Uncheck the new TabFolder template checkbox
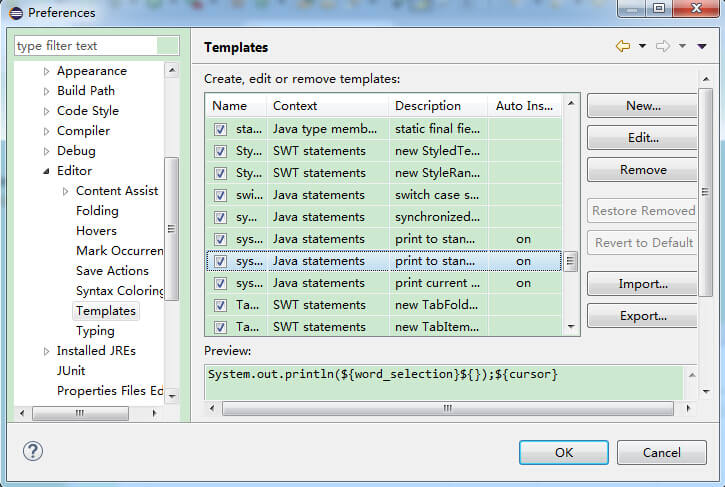 click(x=220, y=305)
